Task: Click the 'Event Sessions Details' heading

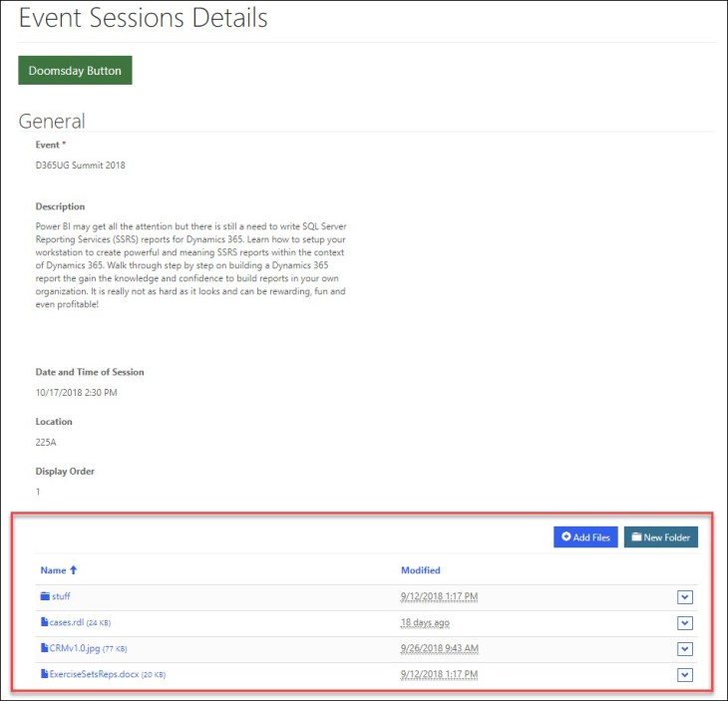Action: point(143,18)
